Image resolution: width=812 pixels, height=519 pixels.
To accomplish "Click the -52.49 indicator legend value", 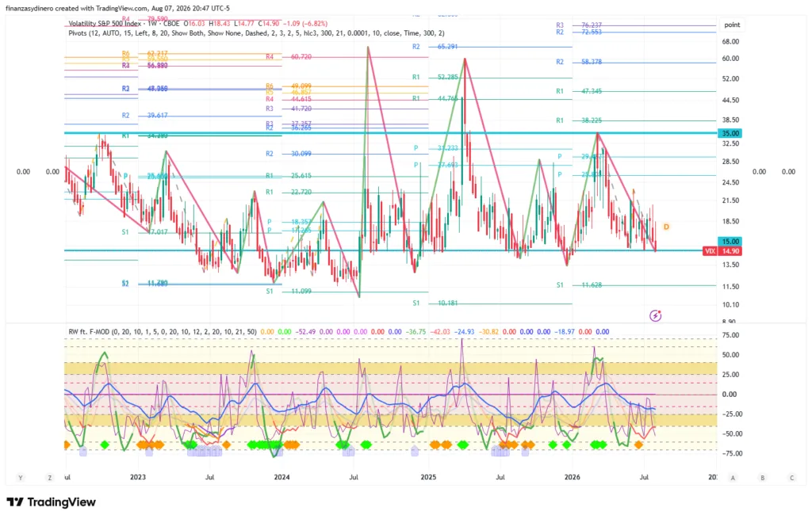I will [305, 332].
